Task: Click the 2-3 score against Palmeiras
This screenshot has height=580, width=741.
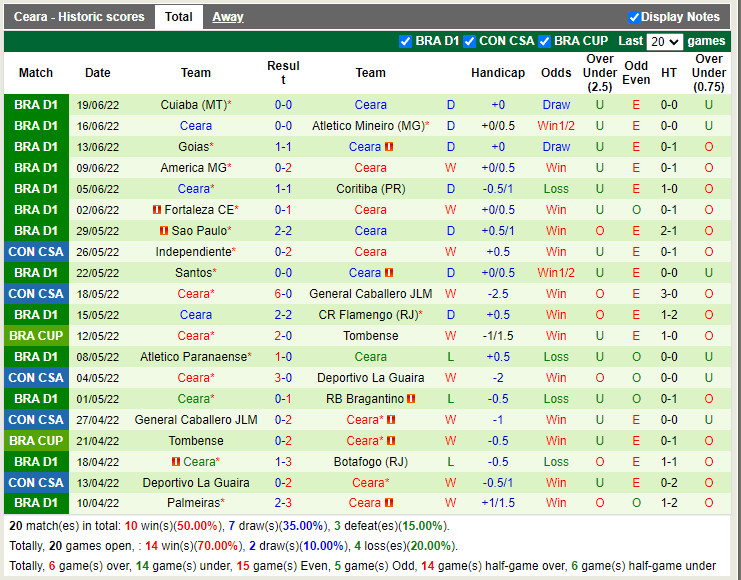Action: pyautogui.click(x=283, y=502)
